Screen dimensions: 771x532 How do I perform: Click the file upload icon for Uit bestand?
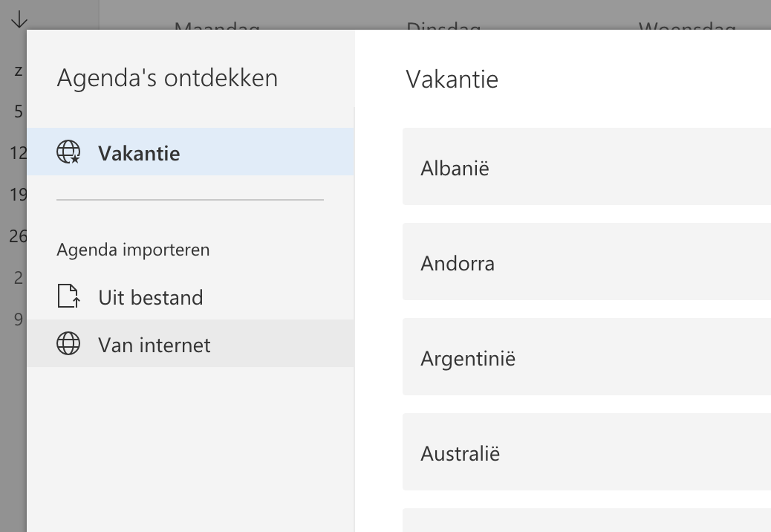coord(68,296)
